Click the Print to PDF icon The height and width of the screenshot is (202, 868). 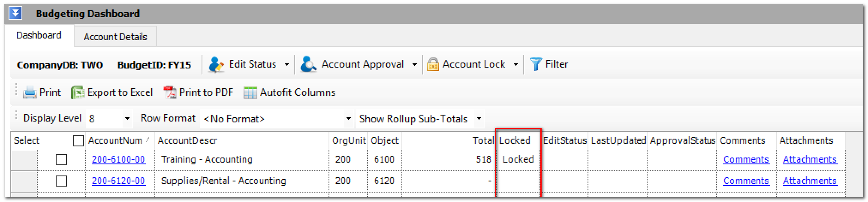tap(170, 92)
